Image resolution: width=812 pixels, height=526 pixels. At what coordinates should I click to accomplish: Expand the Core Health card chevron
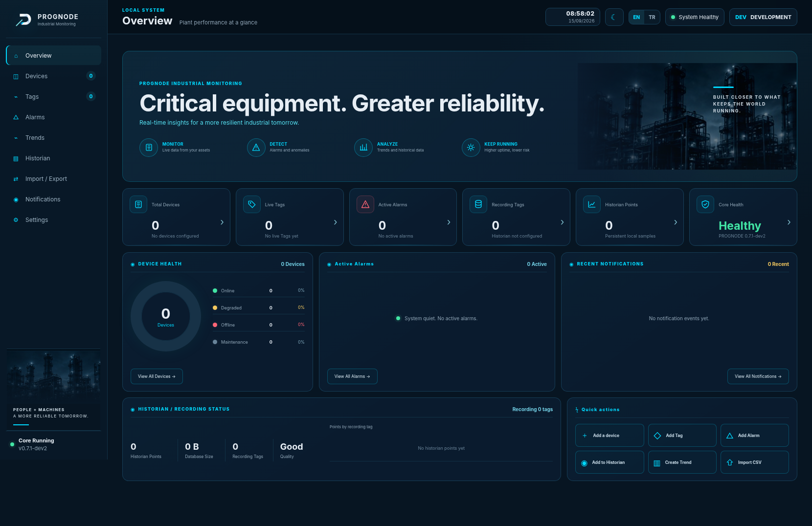789,222
